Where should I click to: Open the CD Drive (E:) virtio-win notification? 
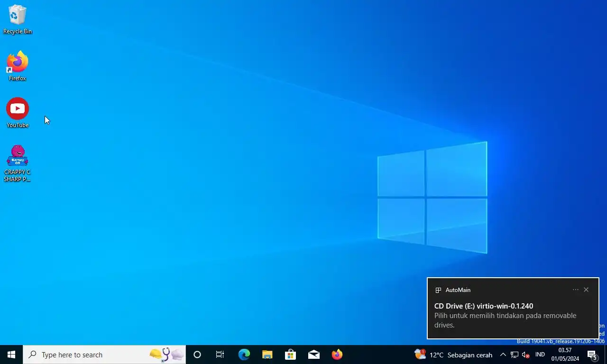tap(513, 309)
